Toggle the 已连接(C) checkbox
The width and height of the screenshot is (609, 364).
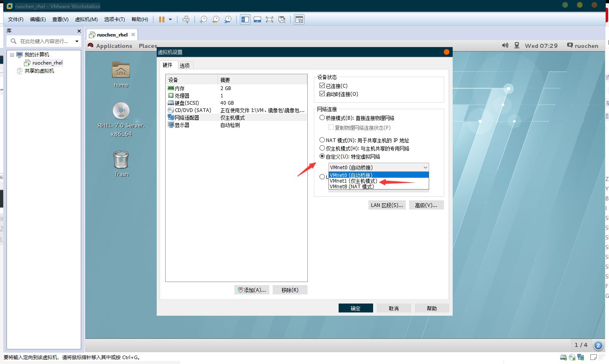tap(322, 86)
